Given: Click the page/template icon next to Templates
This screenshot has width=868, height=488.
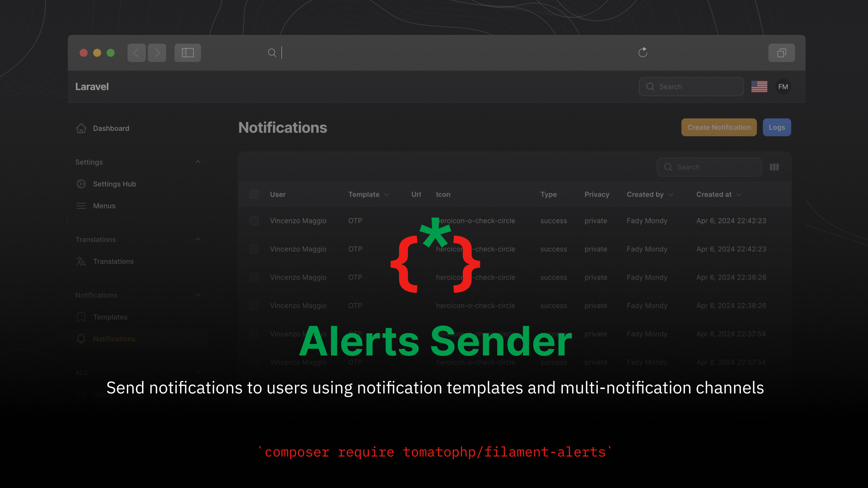Looking at the screenshot, I should pyautogui.click(x=81, y=317).
